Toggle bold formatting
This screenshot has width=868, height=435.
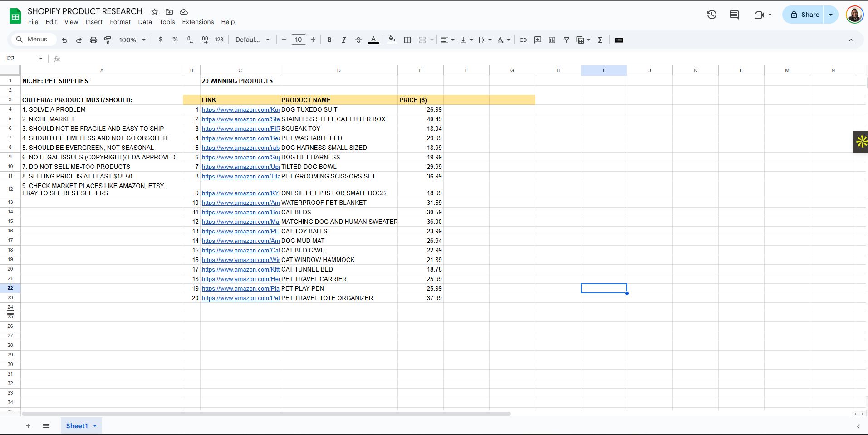click(x=329, y=40)
